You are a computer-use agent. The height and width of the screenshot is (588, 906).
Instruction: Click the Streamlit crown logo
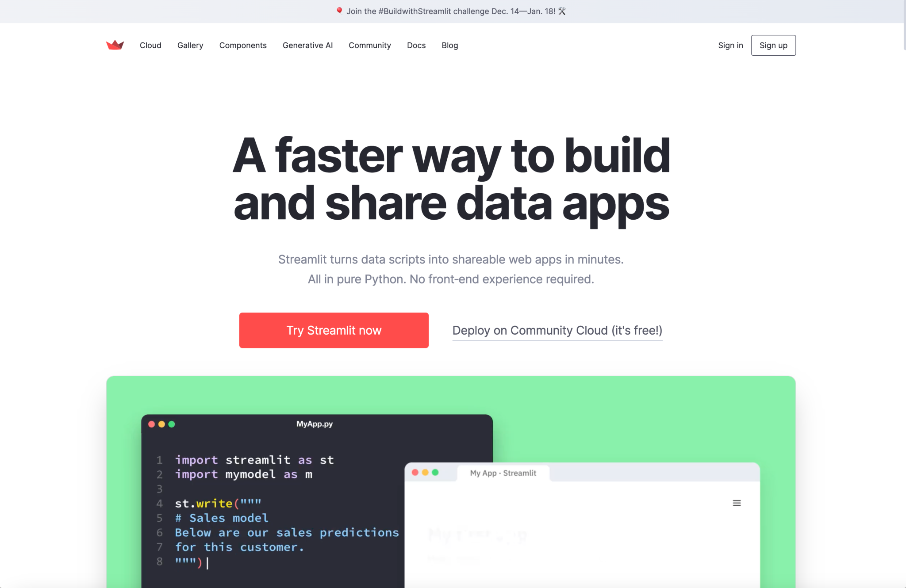(115, 45)
